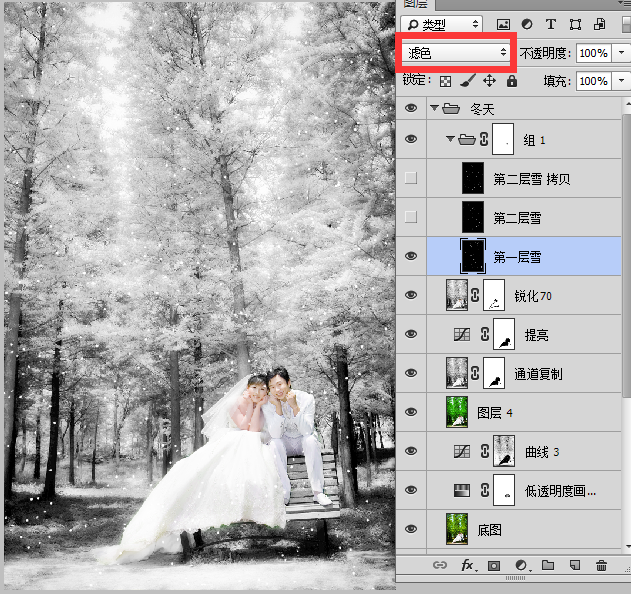
Task: Create new fill or adjustment layer
Action: [x=522, y=565]
